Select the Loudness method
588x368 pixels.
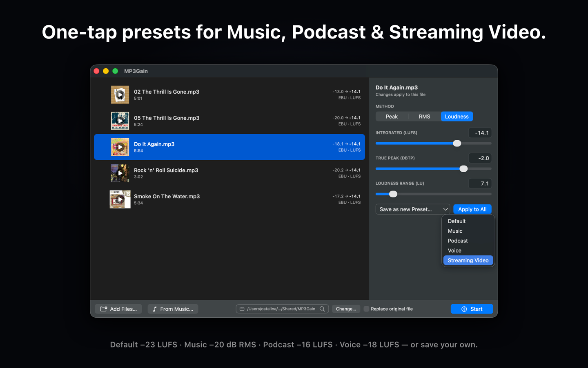(457, 117)
